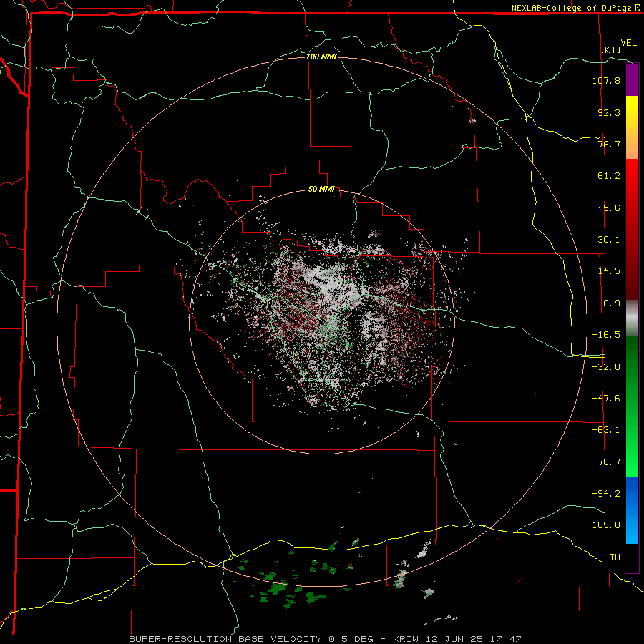Click the TH threshold label
This screenshot has width=644, height=644.
click(615, 557)
